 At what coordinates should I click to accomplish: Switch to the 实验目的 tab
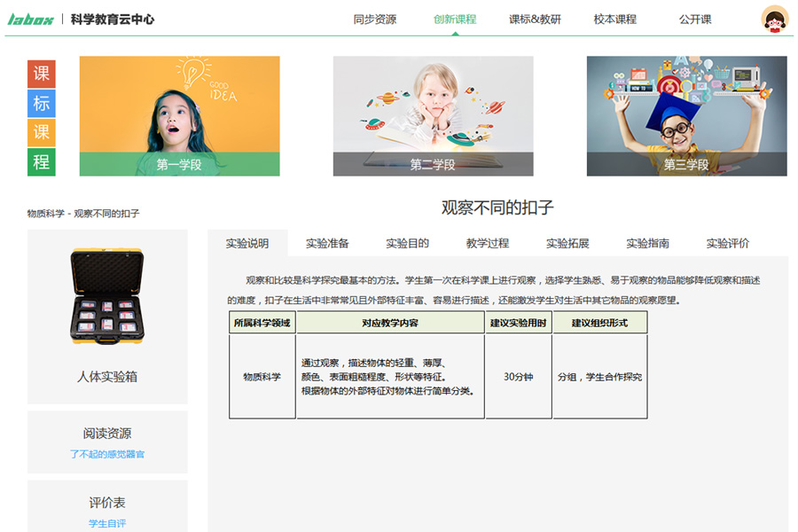(407, 243)
